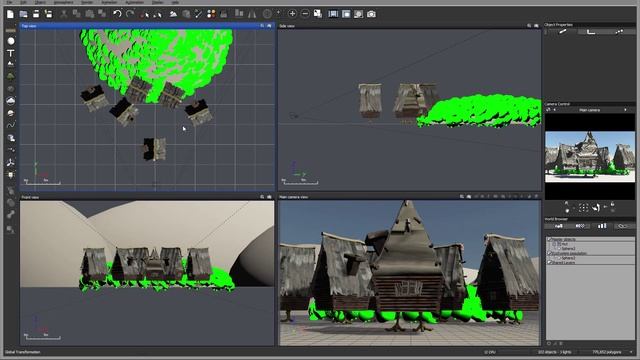Click the lone hut in the Top view
The width and height of the screenshot is (640, 360).
click(x=155, y=149)
